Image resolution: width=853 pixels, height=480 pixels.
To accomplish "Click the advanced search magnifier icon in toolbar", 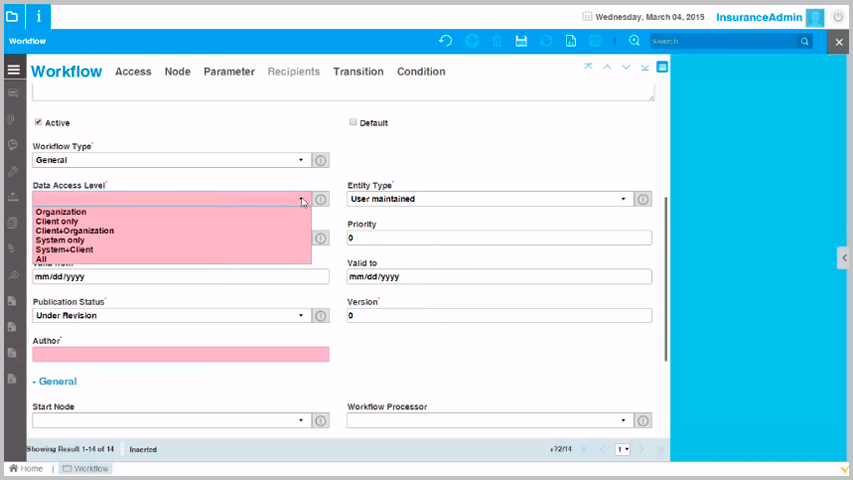I will 634,41.
